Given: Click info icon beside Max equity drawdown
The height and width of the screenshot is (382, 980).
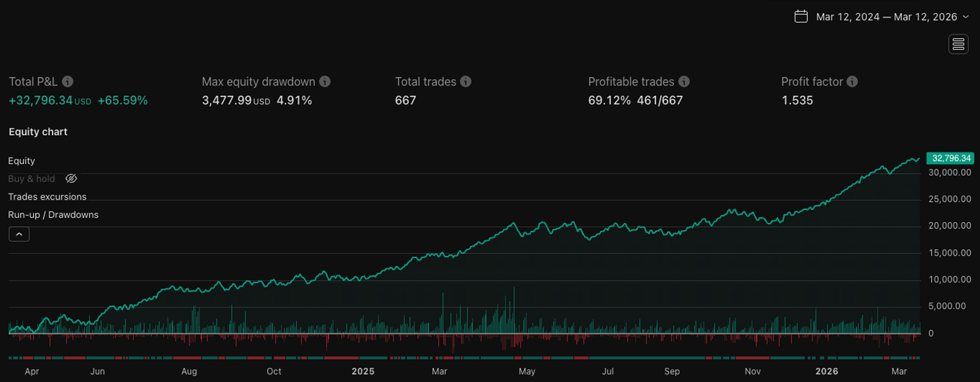Looking at the screenshot, I should [325, 82].
